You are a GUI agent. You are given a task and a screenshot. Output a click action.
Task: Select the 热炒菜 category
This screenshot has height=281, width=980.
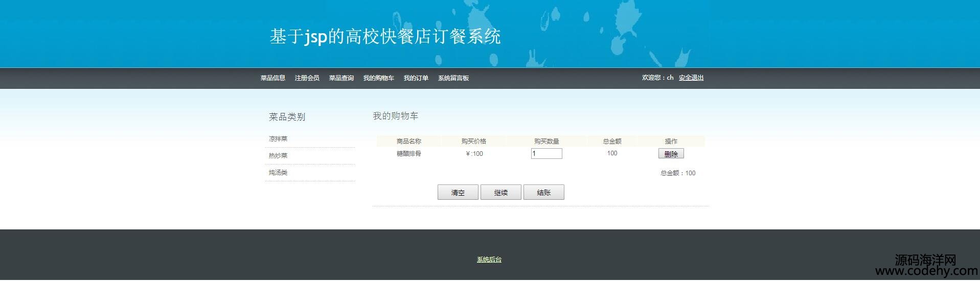pos(278,156)
